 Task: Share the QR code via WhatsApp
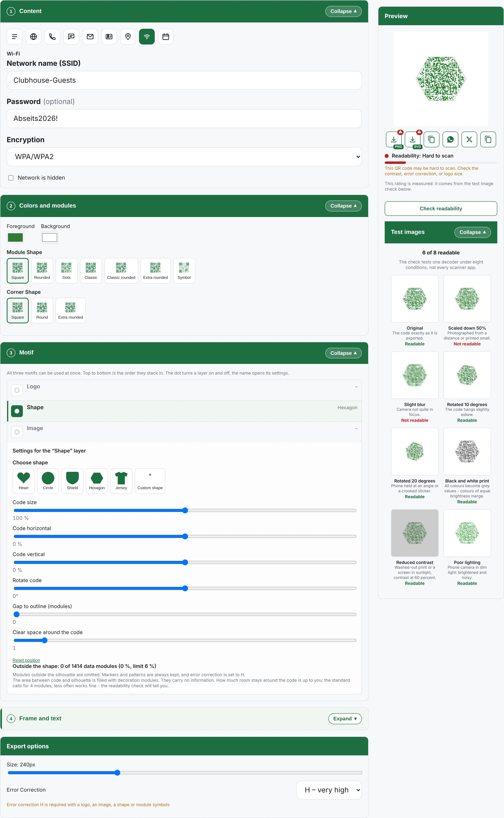(450, 139)
